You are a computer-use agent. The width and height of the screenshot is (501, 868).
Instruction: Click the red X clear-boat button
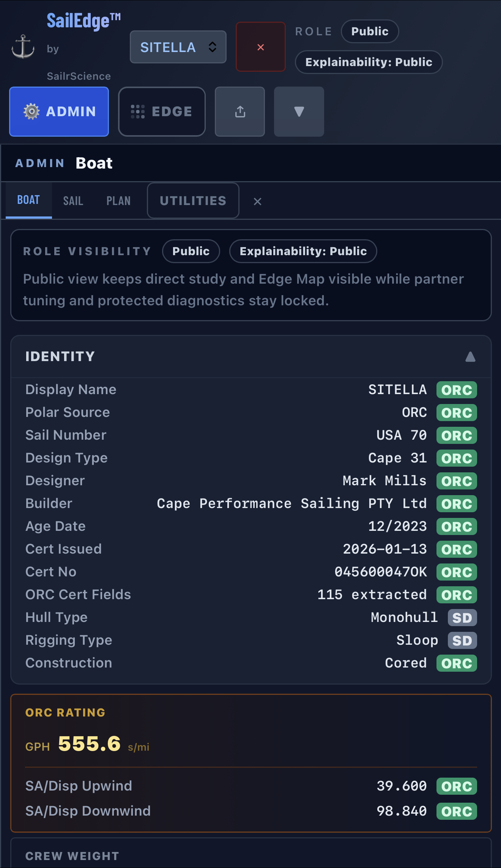(260, 47)
